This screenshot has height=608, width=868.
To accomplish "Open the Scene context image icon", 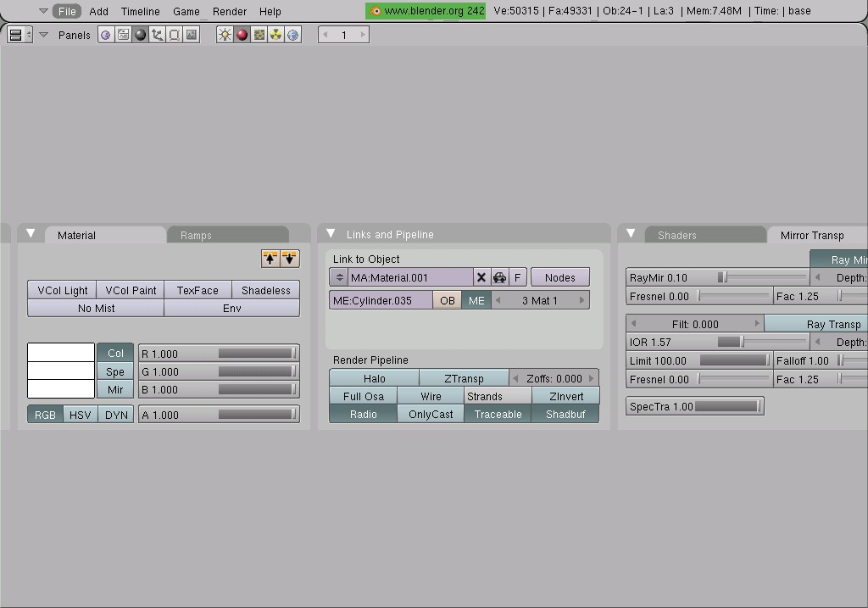I will tap(192, 35).
